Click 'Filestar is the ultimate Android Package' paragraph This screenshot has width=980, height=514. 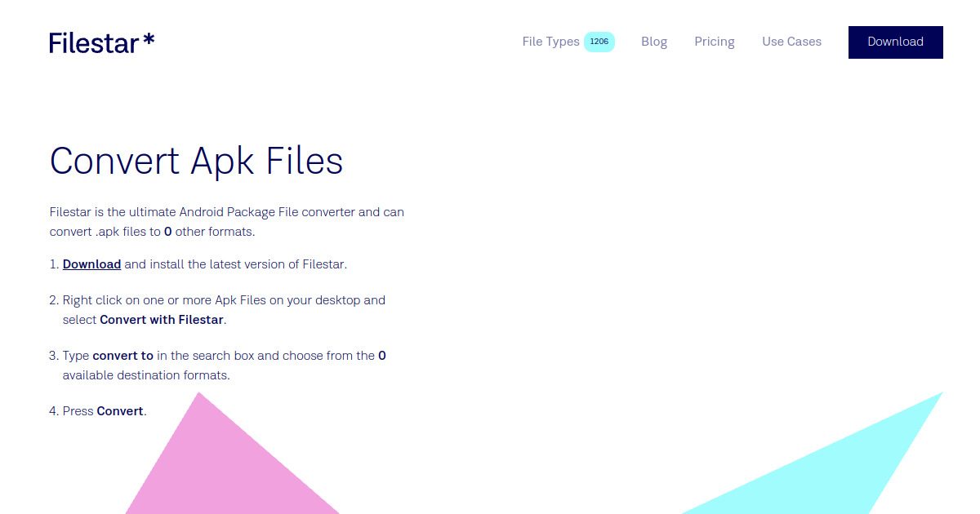point(227,222)
